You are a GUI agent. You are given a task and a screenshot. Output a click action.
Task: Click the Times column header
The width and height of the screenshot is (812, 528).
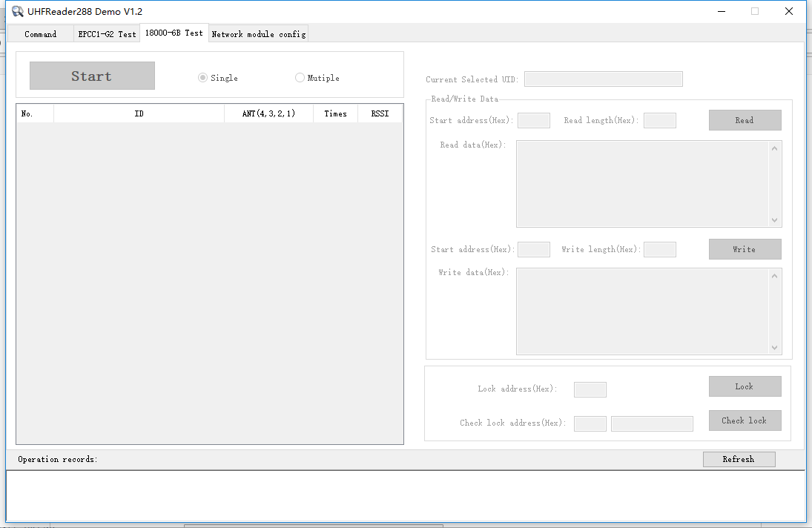coord(336,113)
